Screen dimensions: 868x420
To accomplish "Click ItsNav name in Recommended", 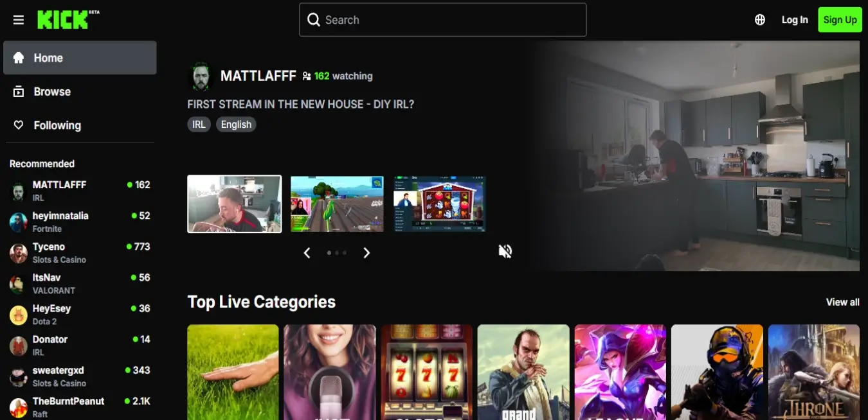I will tap(46, 277).
